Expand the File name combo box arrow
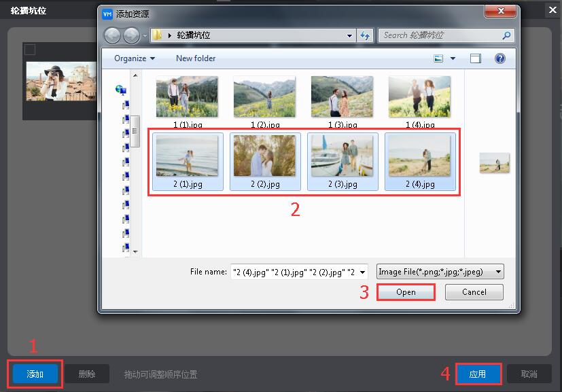This screenshot has height=392, width=562. pyautogui.click(x=362, y=271)
